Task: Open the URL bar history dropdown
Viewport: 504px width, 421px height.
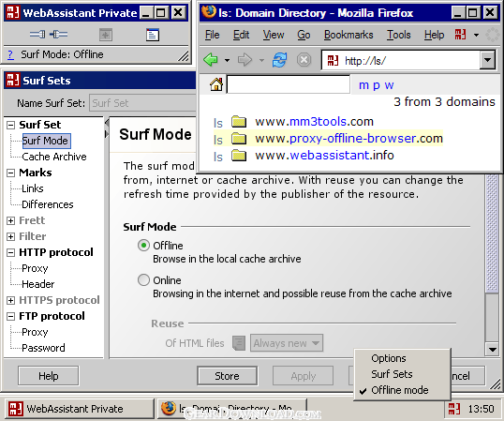Action: (488, 60)
